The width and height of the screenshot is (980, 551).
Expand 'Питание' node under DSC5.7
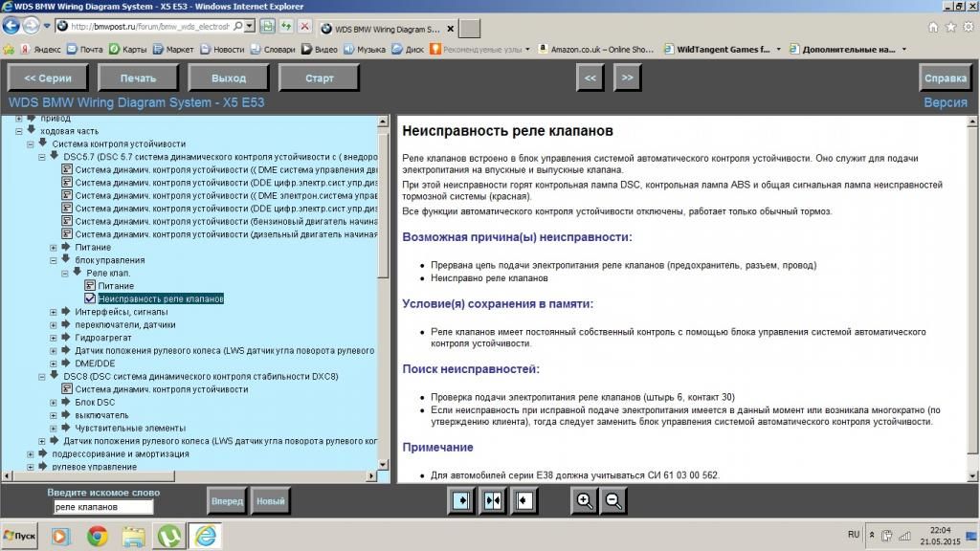tap(54, 248)
